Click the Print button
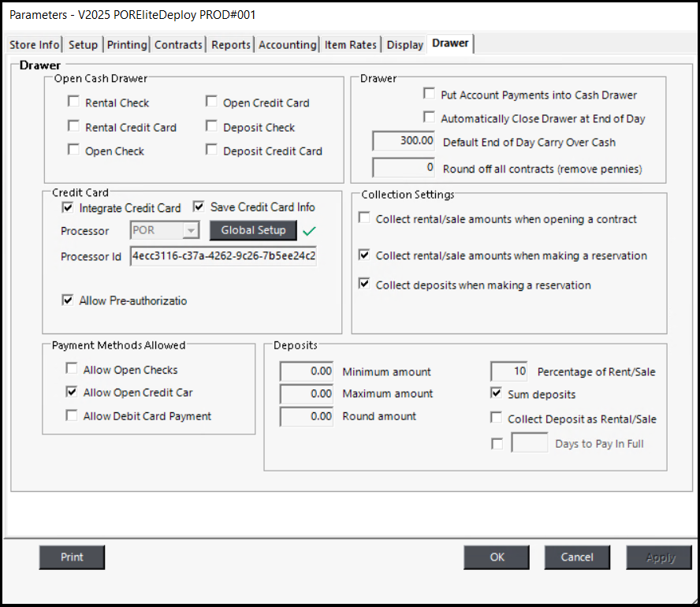The image size is (700, 607). pyautogui.click(x=72, y=557)
